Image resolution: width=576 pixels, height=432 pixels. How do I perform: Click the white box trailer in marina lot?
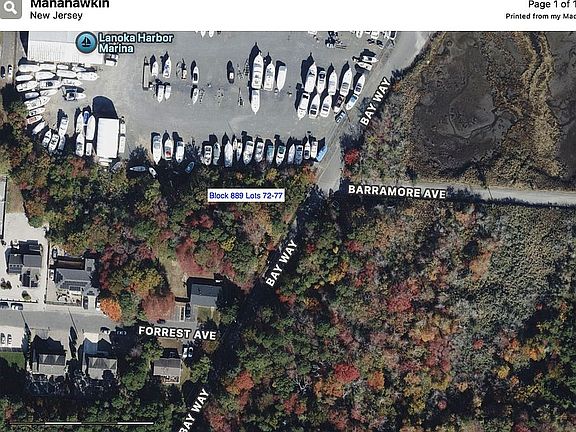108,138
